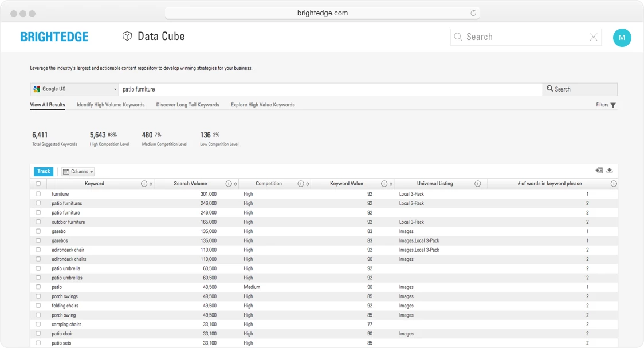Click the Data Cube icon
Image resolution: width=644 pixels, height=348 pixels.
point(127,36)
